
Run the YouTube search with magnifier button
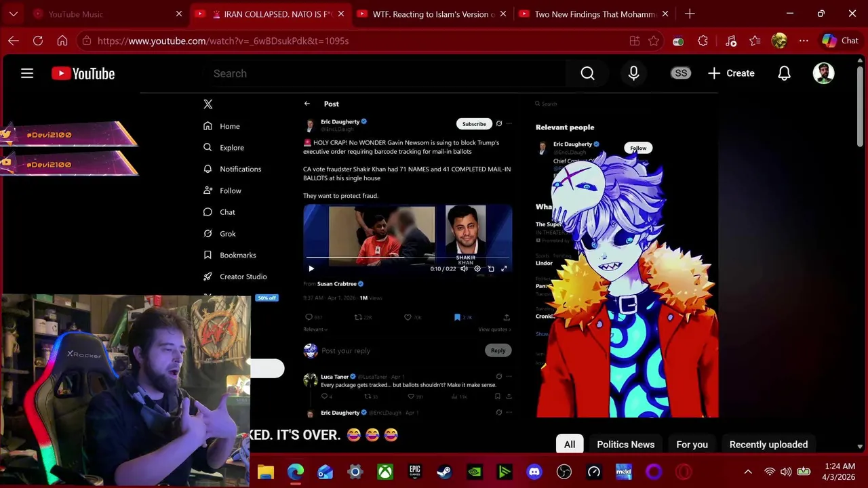tap(587, 73)
